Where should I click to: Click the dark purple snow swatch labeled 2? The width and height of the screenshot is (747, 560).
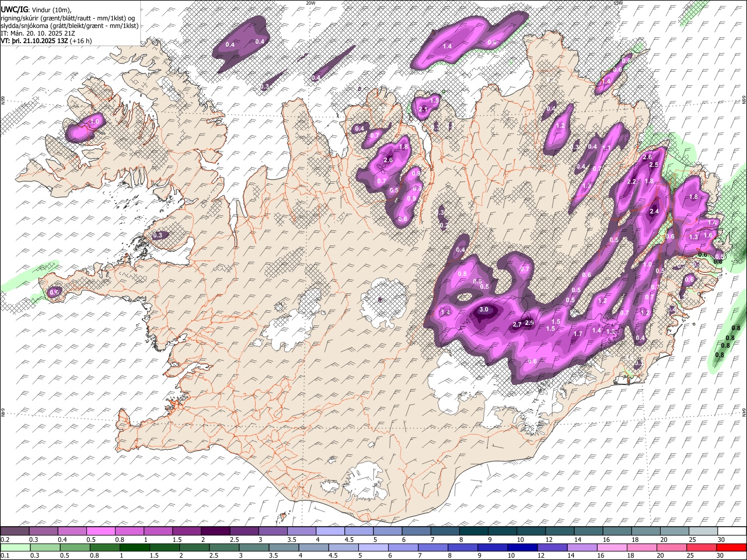215,531
